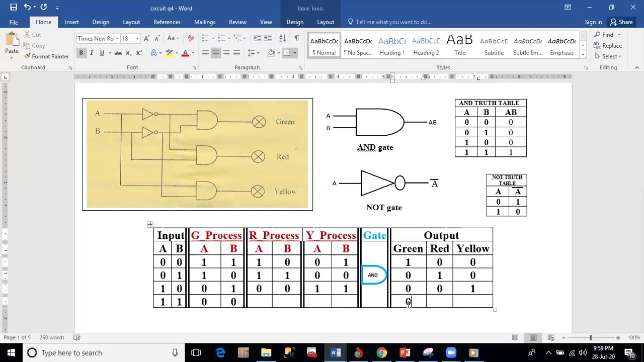The height and width of the screenshot is (362, 644).
Task: Toggle Center alignment
Action: [x=215, y=53]
